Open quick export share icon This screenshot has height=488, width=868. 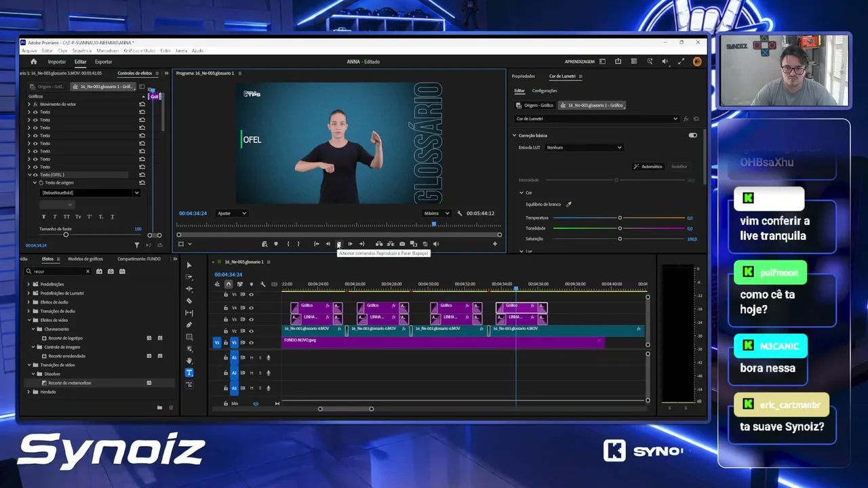[x=618, y=62]
